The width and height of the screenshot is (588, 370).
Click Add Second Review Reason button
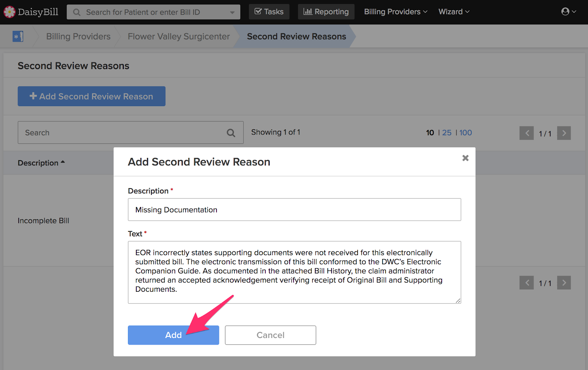[x=92, y=96]
